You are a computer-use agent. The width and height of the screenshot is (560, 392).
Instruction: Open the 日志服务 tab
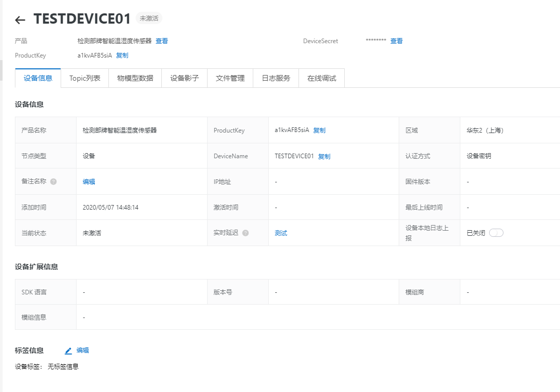point(276,78)
